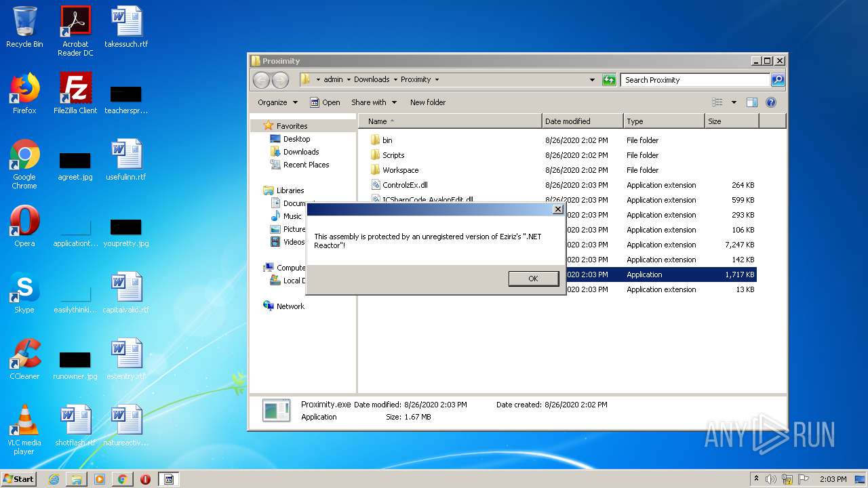Launch Acrobat Reader DC shortcut
Viewport: 868px width, 488px height.
pyautogui.click(x=75, y=31)
